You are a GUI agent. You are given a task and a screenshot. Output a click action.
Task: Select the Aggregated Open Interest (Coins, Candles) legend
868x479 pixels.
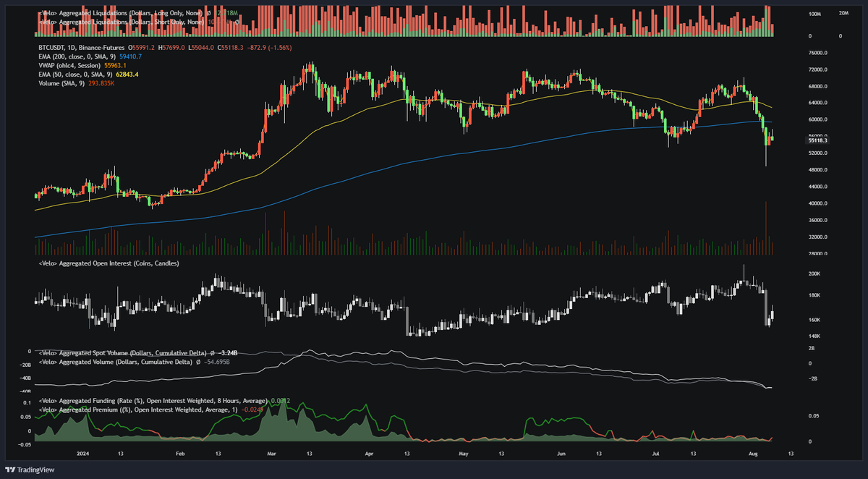click(x=109, y=263)
